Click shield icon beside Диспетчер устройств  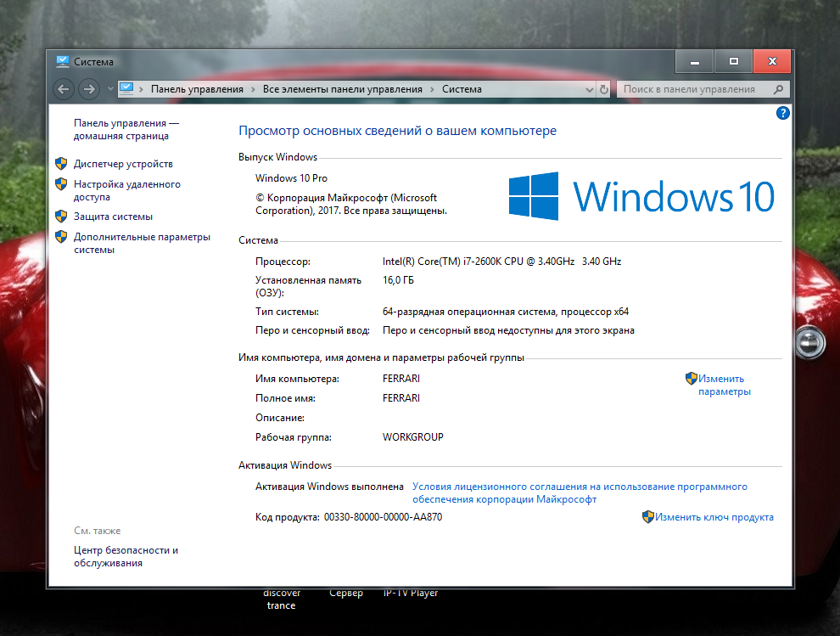click(61, 164)
